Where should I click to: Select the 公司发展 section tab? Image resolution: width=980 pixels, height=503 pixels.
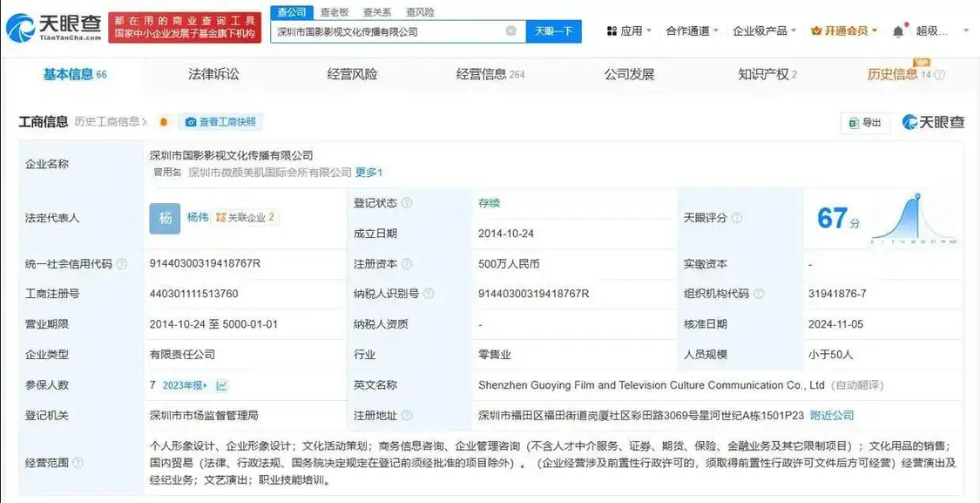pyautogui.click(x=629, y=74)
